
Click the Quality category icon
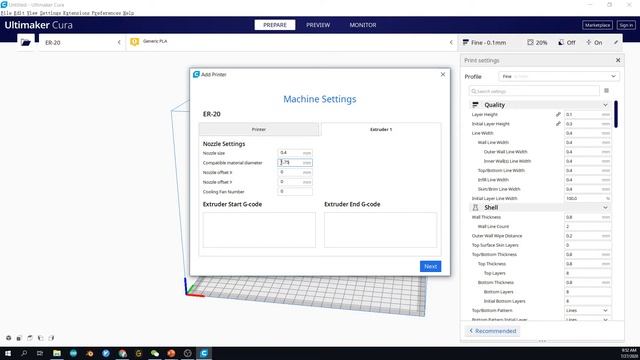point(475,105)
